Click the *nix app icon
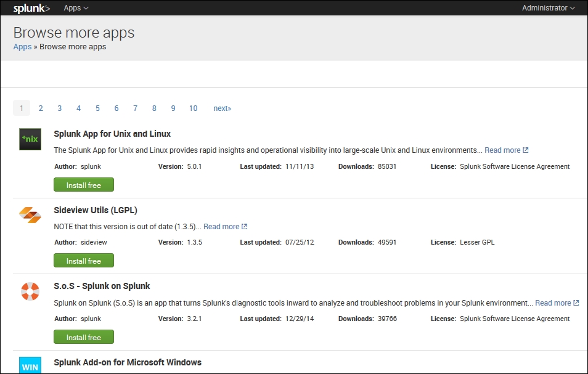588x374 pixels. pos(30,139)
